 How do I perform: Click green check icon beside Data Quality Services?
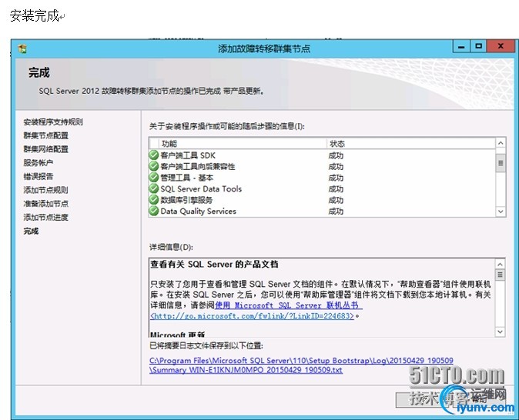(153, 211)
